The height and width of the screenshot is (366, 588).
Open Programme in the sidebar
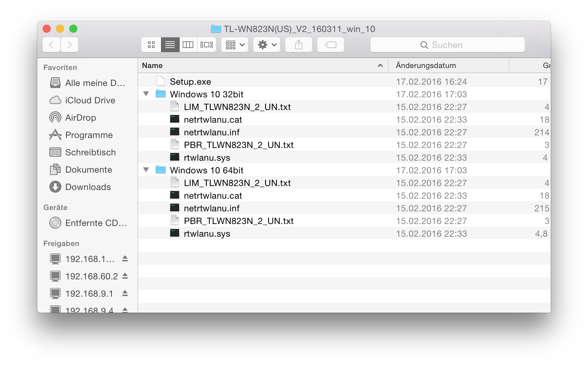(88, 135)
